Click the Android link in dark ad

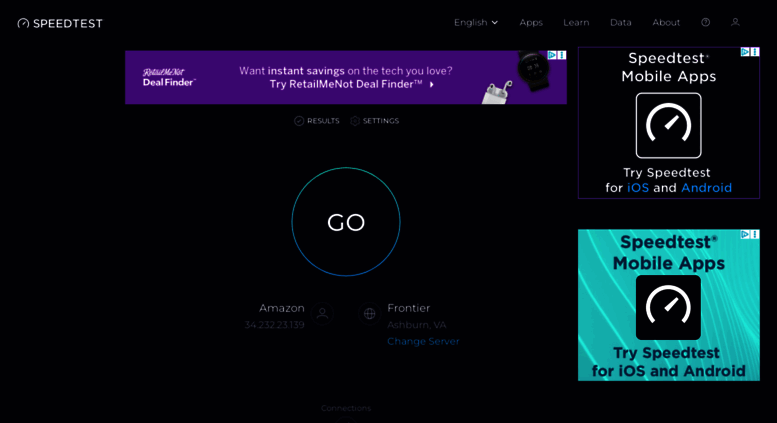(706, 188)
